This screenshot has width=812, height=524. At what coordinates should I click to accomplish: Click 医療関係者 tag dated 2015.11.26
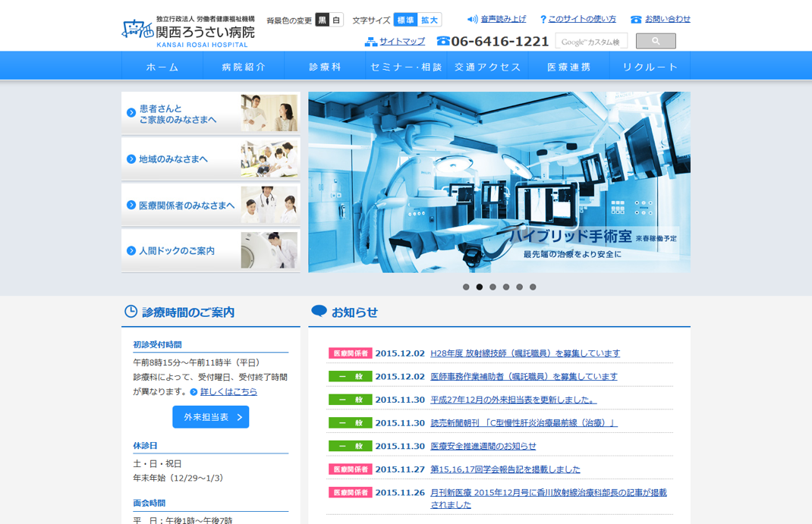(351, 492)
